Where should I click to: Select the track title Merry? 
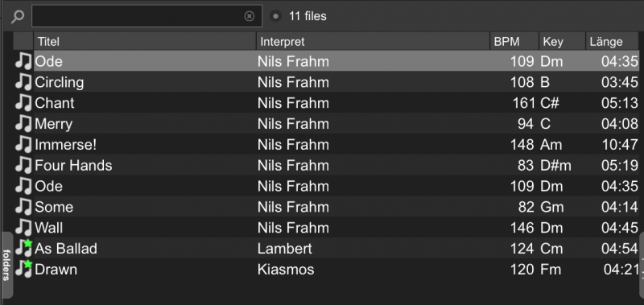(53, 124)
